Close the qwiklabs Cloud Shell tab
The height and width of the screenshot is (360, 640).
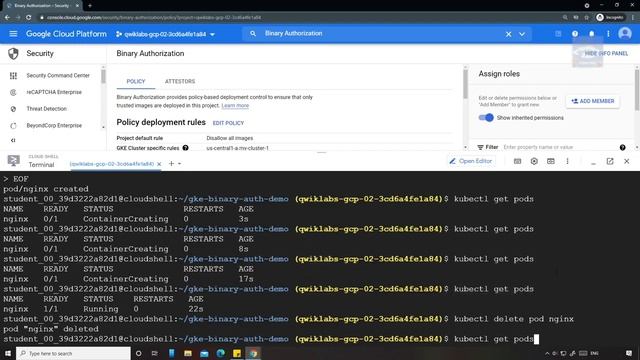[x=159, y=164]
